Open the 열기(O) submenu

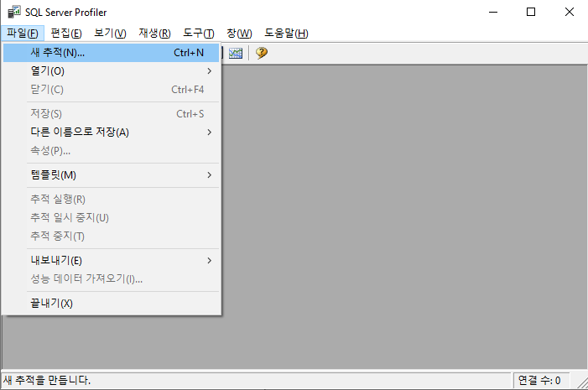(x=111, y=71)
